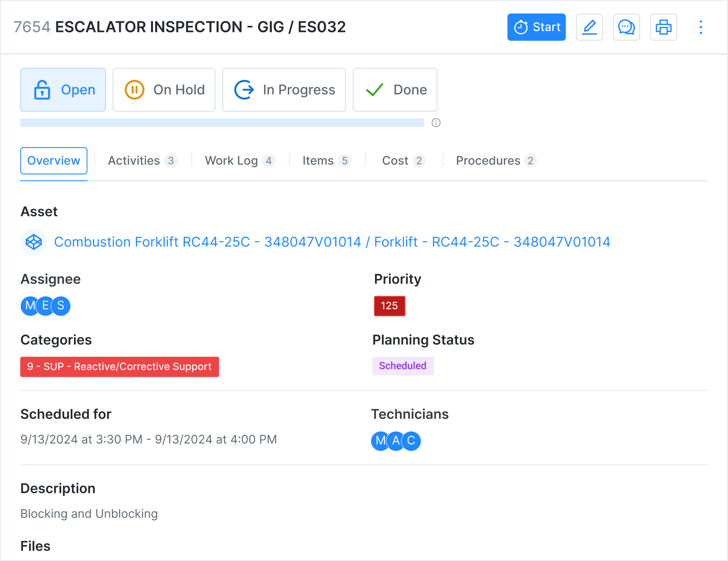Click the padlock icon on Open status

42,90
